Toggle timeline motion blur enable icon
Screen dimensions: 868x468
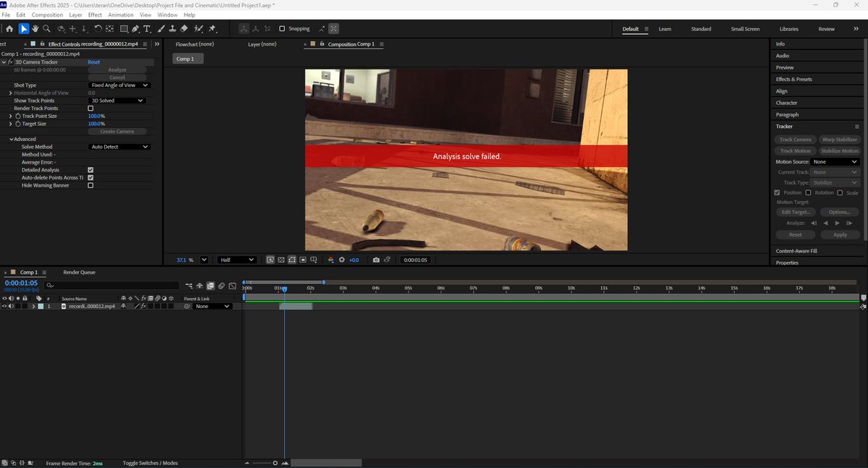tap(221, 286)
